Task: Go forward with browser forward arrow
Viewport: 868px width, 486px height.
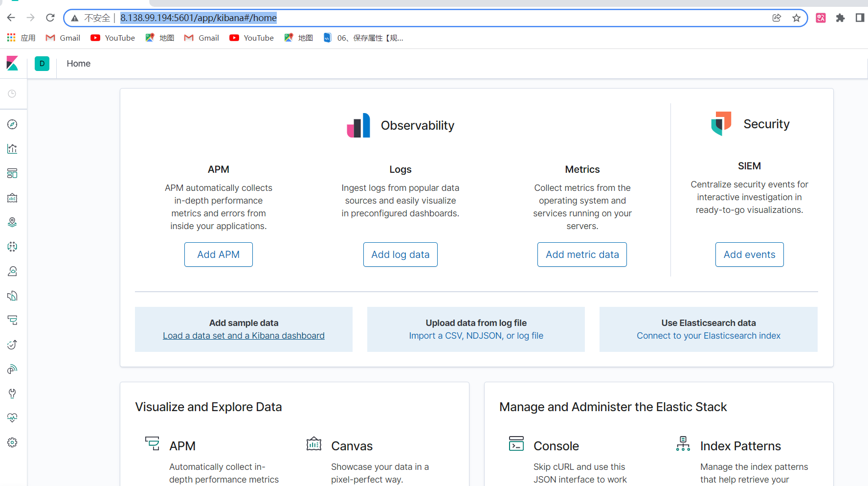Action: pyautogui.click(x=31, y=18)
